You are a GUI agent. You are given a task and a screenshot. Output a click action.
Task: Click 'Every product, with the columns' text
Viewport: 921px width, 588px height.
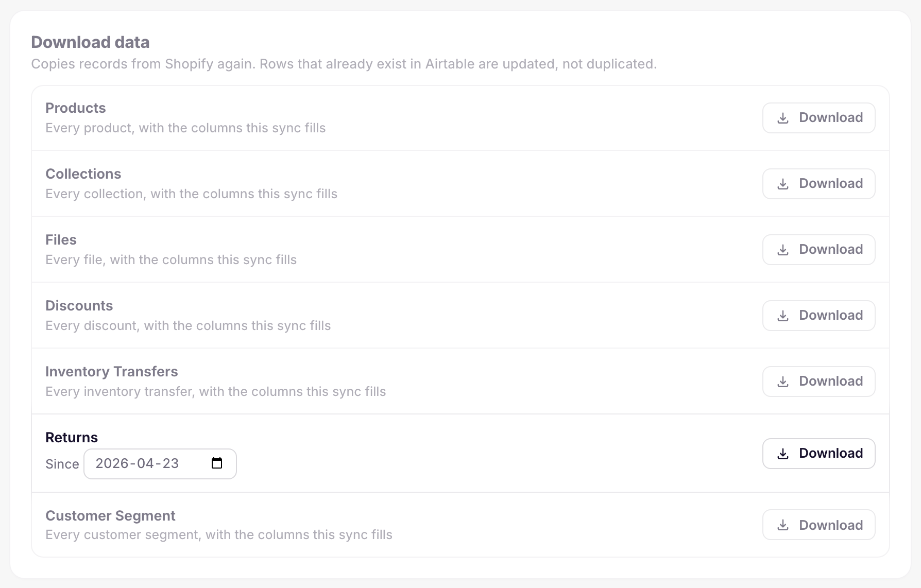click(x=185, y=128)
